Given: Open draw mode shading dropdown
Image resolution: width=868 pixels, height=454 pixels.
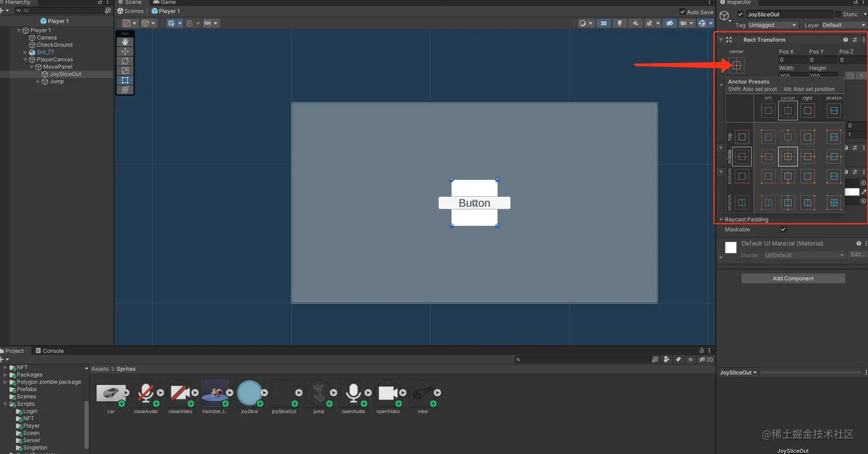Looking at the screenshot, I should (x=586, y=24).
